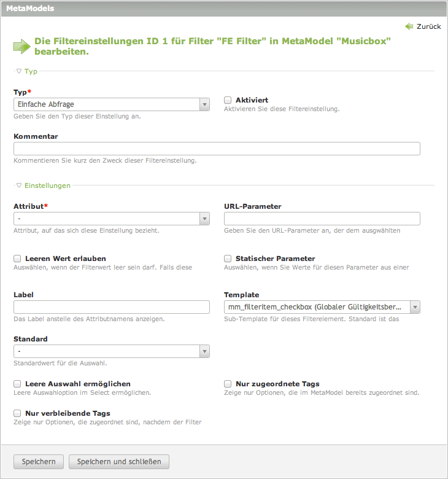Viewport: 448px width, 479px height.
Task: Click Speichern und schließen button
Action: pos(119,462)
